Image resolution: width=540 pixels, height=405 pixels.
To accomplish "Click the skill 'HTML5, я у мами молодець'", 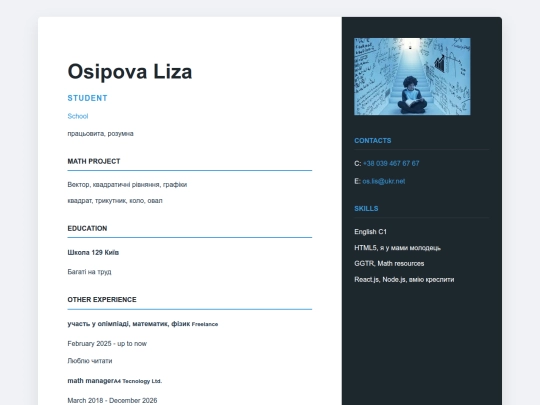I will [x=397, y=248].
